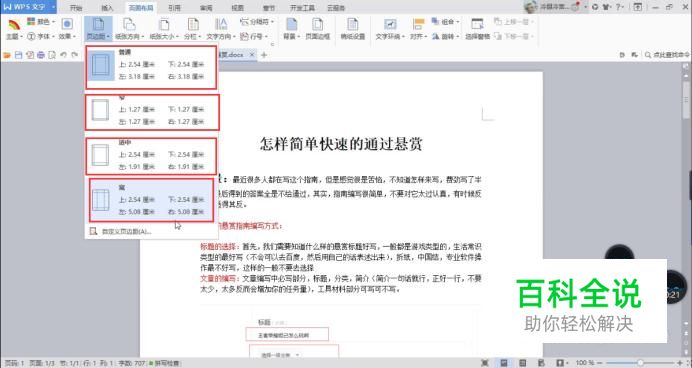The image size is (692, 368).
Task: Toggle 拼写检查 spell check in status bar
Action: [164, 363]
